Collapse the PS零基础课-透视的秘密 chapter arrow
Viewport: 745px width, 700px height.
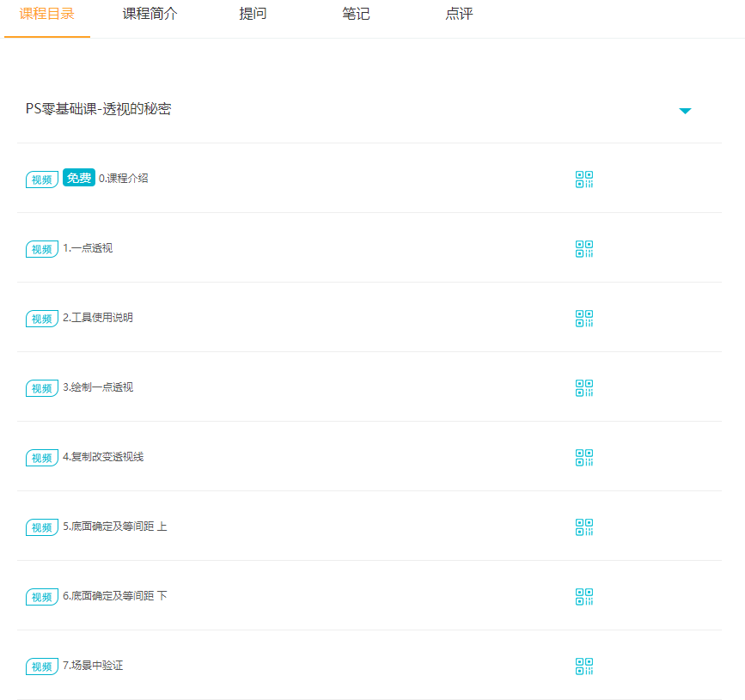[x=685, y=111]
